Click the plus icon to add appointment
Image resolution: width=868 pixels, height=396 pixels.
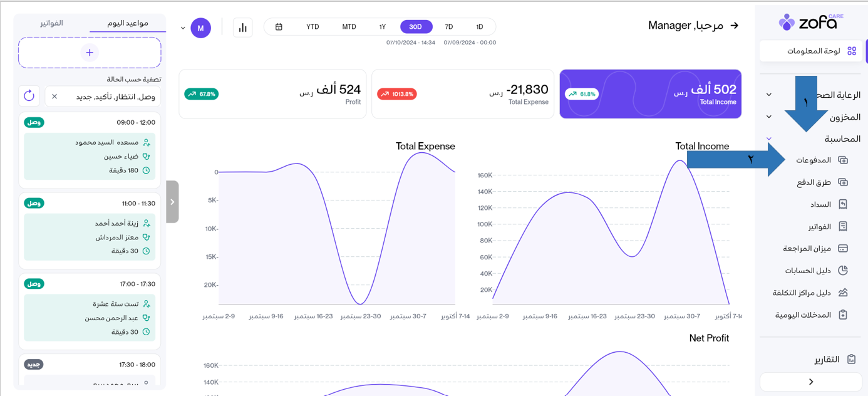pos(90,53)
